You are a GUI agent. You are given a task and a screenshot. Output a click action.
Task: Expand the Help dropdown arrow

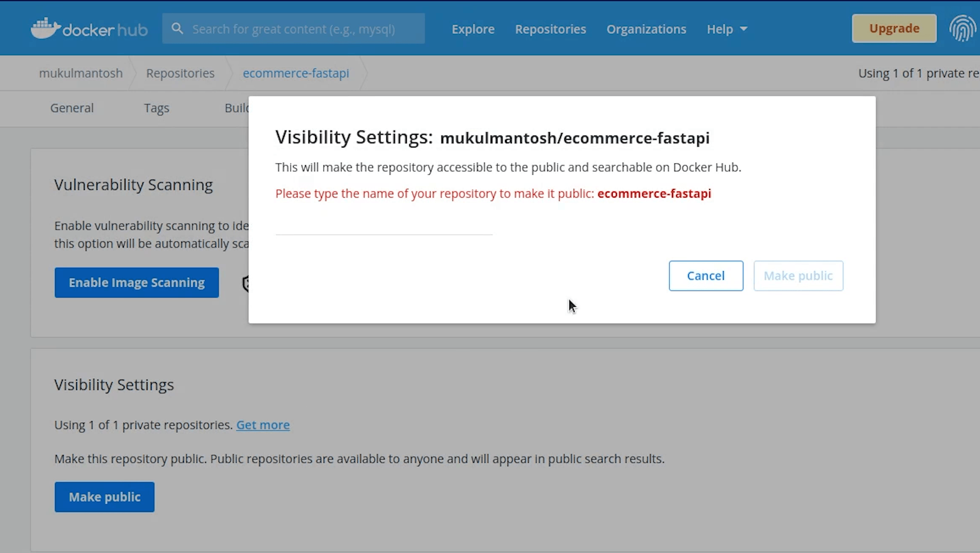(744, 29)
